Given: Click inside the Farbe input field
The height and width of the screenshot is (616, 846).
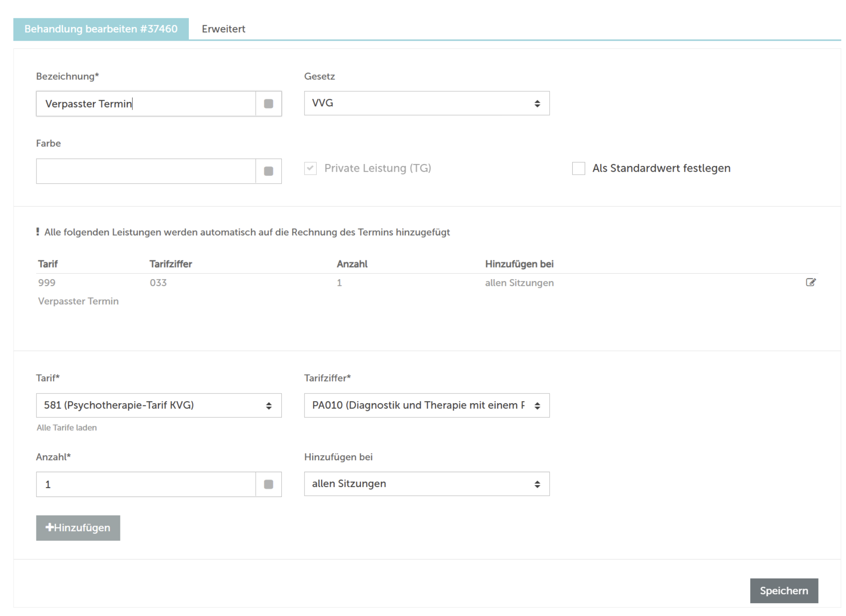Looking at the screenshot, I should click(x=146, y=171).
